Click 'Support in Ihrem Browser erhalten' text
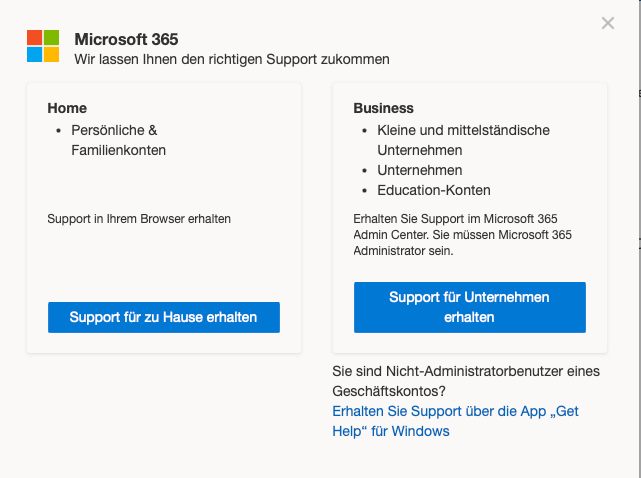This screenshot has width=641, height=478. 139,219
